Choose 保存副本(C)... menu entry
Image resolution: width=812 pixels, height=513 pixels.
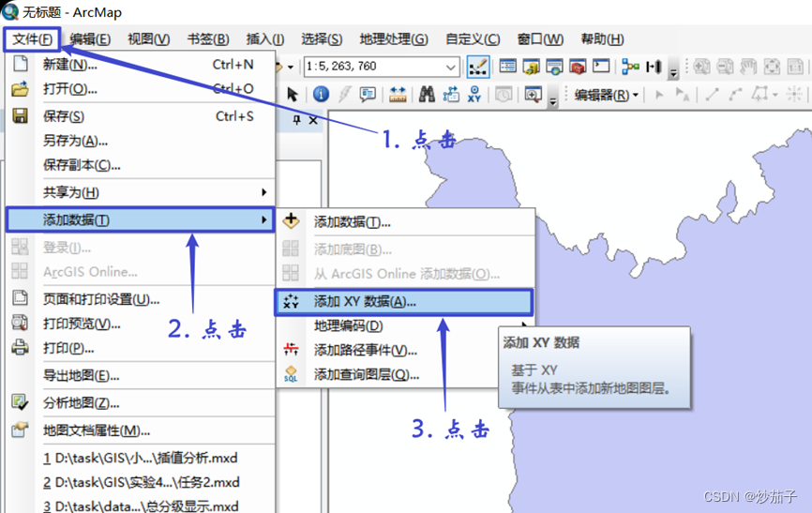[141, 165]
